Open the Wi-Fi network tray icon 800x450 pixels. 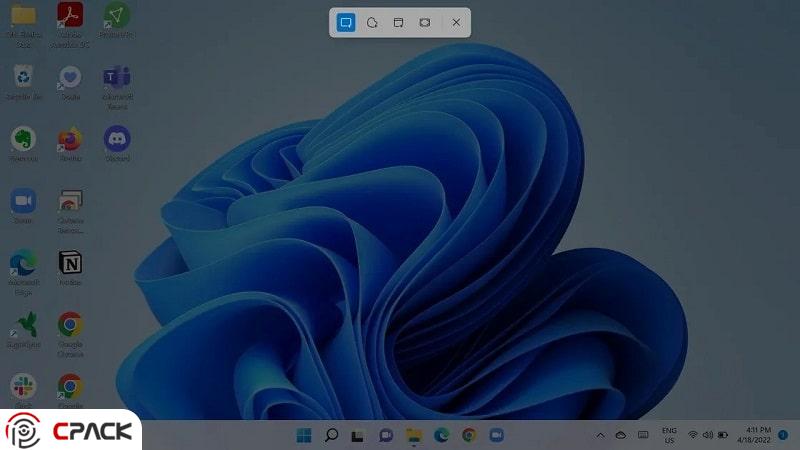pos(692,435)
